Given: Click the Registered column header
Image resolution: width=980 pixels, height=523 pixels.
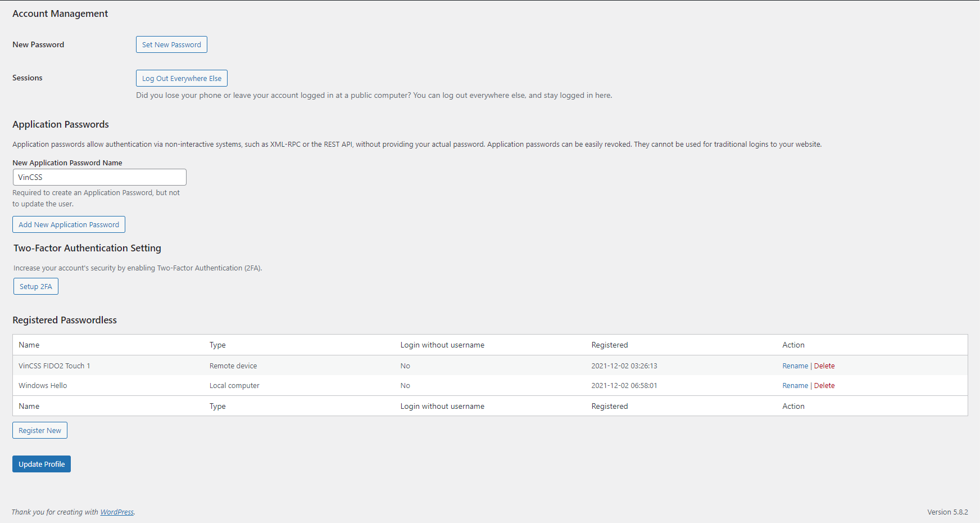Looking at the screenshot, I should 609,345.
